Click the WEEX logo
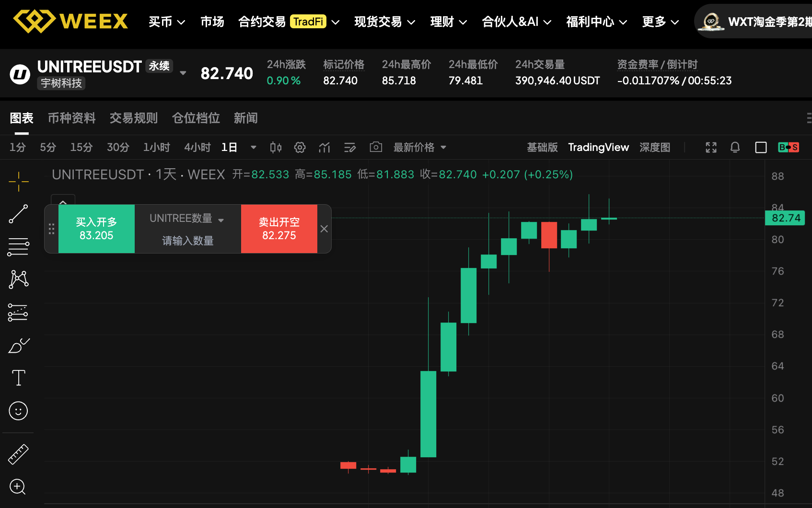The image size is (812, 508). [70, 22]
